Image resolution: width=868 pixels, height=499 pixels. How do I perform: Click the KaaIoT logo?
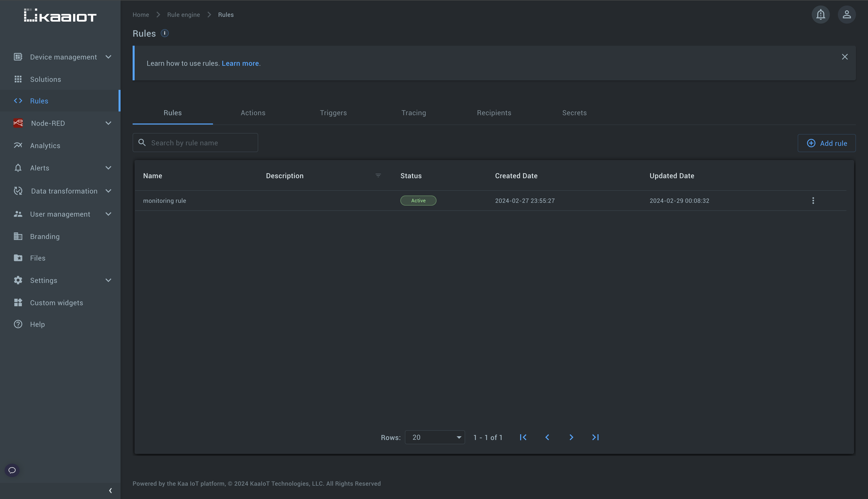pyautogui.click(x=60, y=15)
